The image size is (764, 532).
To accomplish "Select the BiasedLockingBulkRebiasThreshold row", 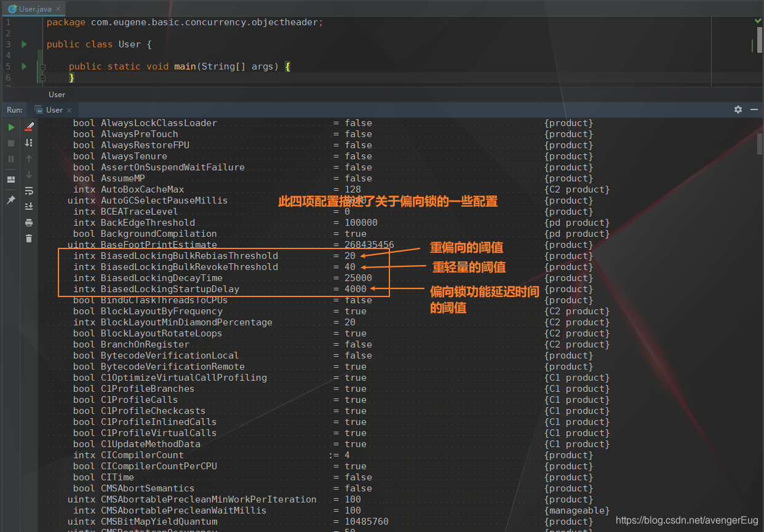I will 333,256.
